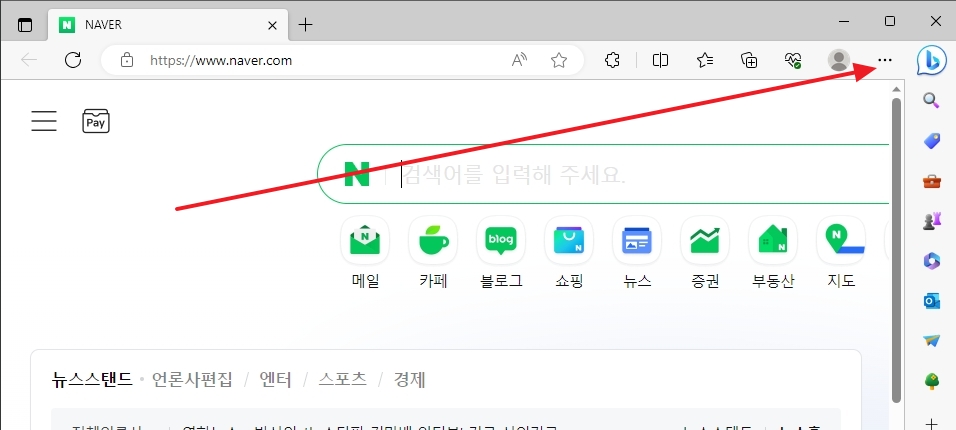The height and width of the screenshot is (430, 956).
Task: Minimize the browser window
Action: (844, 22)
